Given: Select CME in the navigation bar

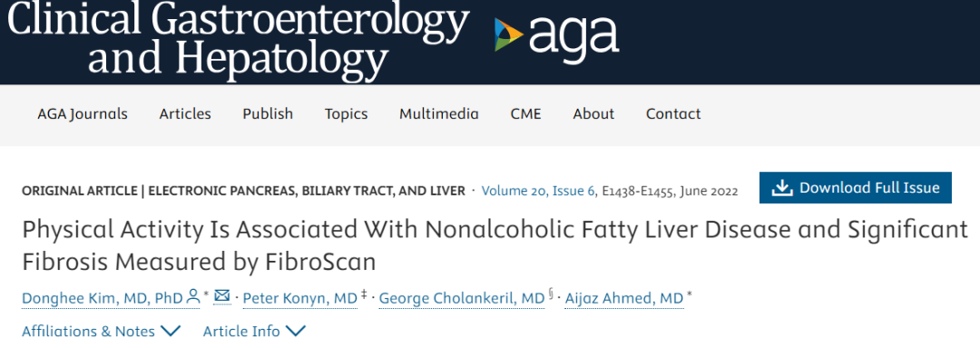Looking at the screenshot, I should pyautogui.click(x=525, y=114).
